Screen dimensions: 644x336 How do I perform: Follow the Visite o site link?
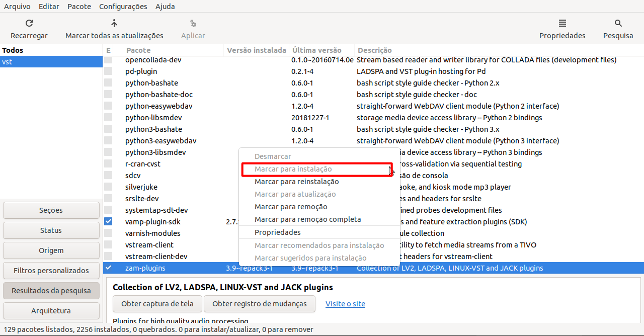point(345,304)
